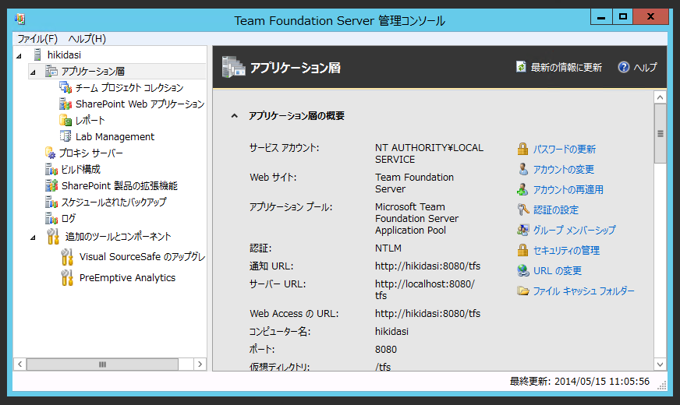680x405 pixels.
Task: Click the 最終更新 timestamp in status bar
Action: (580, 381)
